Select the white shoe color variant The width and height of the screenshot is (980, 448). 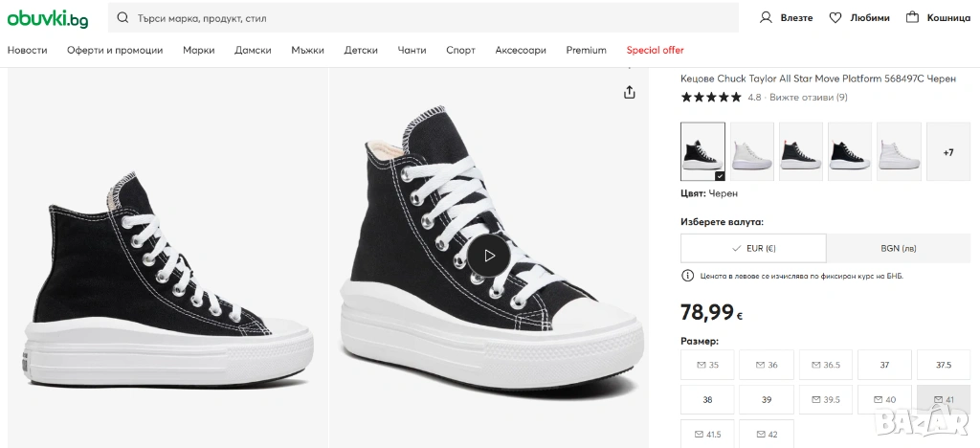tap(752, 151)
